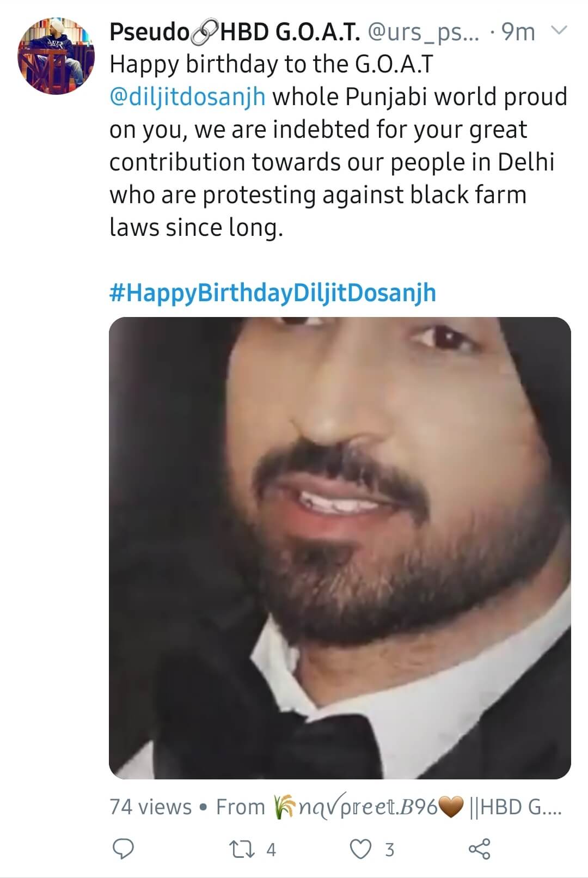
Task: Click the reply speech bubble icon
Action: pyautogui.click(x=123, y=849)
